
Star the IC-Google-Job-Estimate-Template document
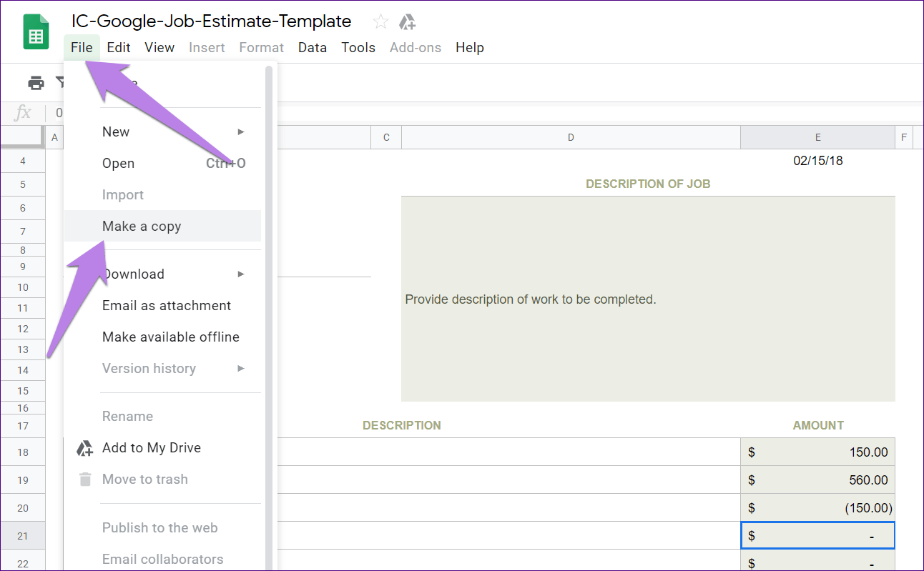point(380,21)
